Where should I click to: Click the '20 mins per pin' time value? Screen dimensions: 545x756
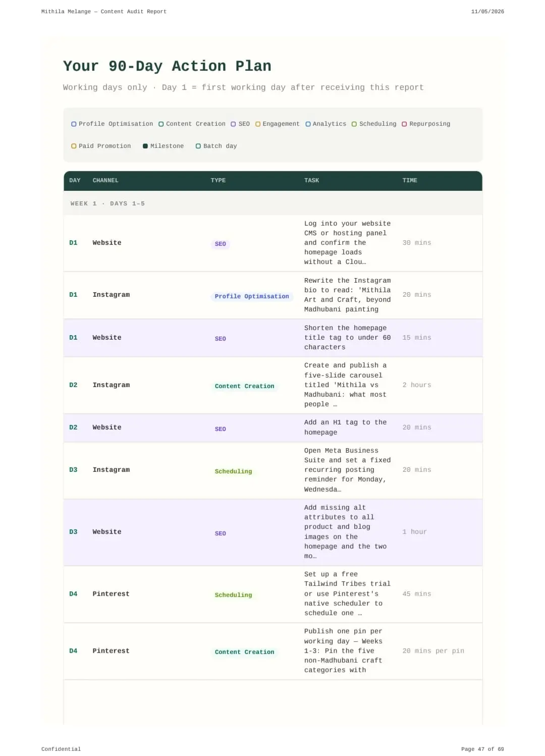coord(433,652)
